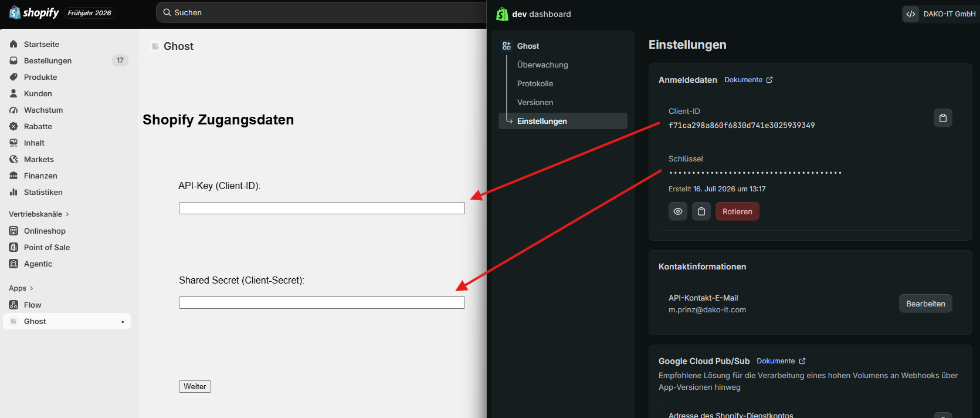
Task: Click the Bestellungen count badge 17
Action: [x=120, y=60]
